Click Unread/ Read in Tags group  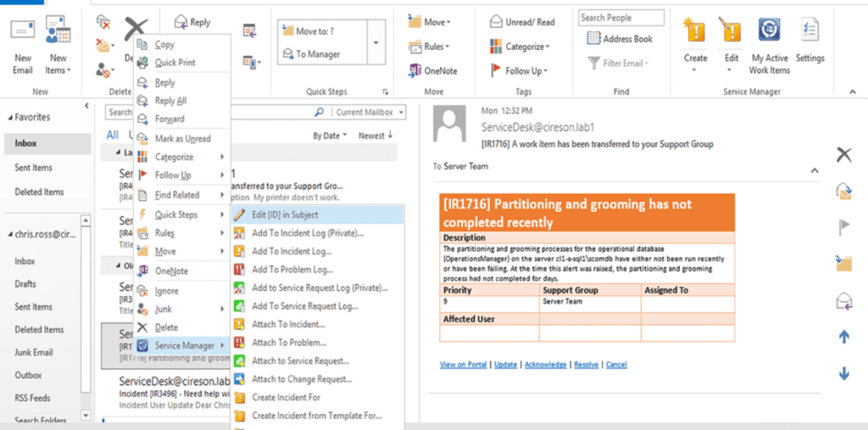click(x=522, y=22)
